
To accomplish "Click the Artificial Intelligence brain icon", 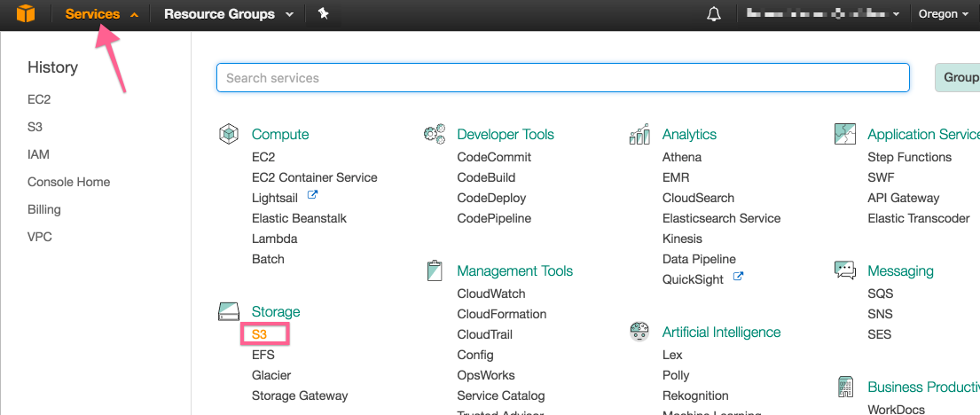I will pyautogui.click(x=639, y=332).
